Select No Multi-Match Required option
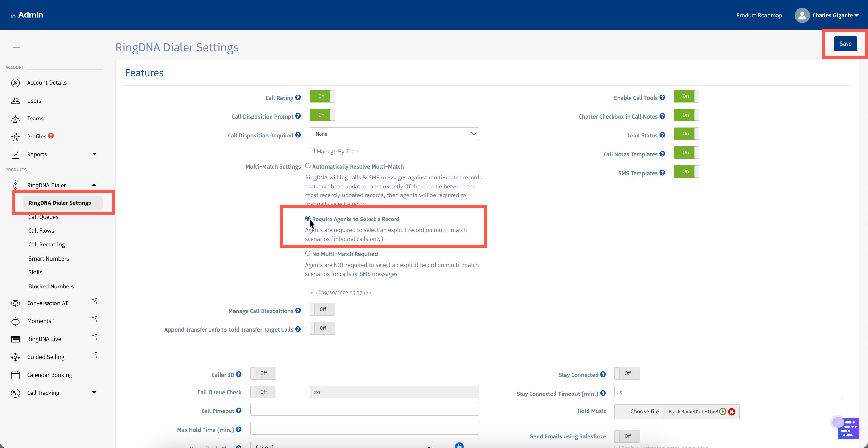Viewport: 868px width, 448px height. (308, 253)
